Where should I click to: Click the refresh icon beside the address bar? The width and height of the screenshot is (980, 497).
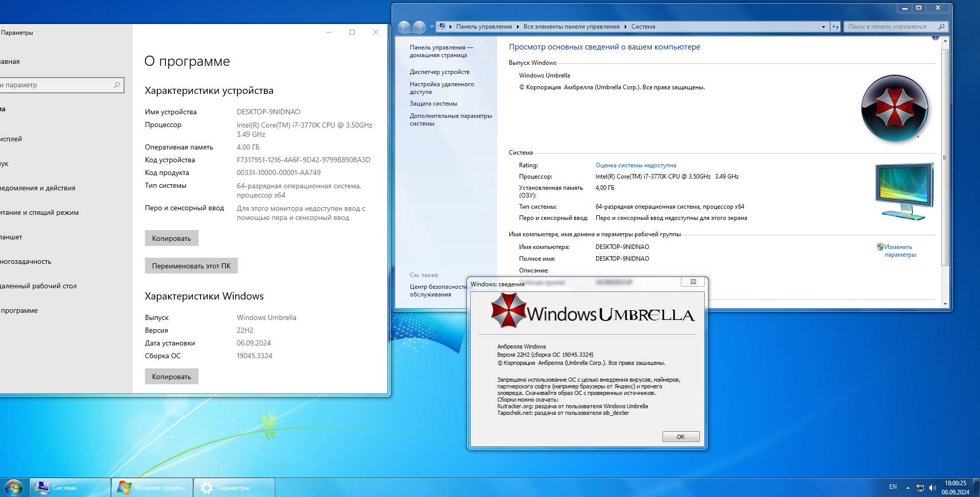pos(835,27)
